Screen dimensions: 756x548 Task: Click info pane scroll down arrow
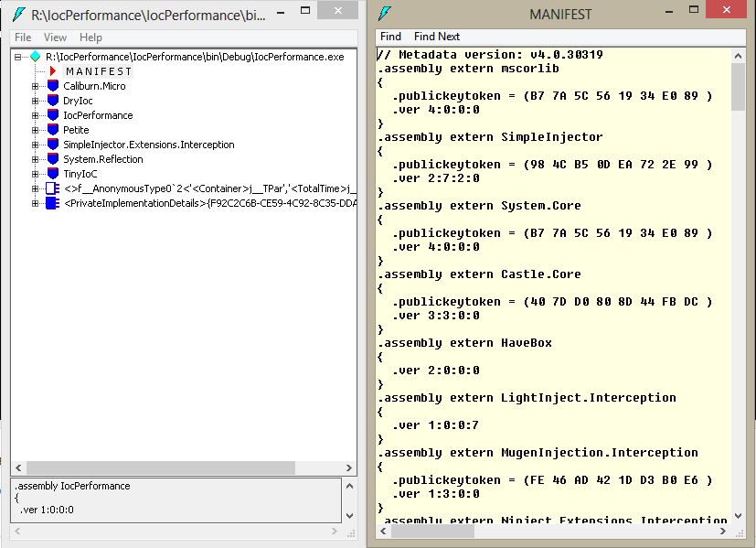[349, 516]
